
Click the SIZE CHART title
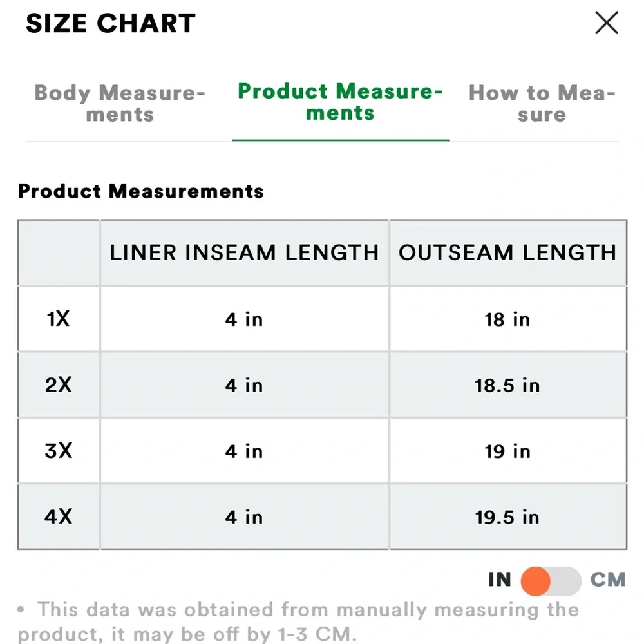[x=110, y=24]
